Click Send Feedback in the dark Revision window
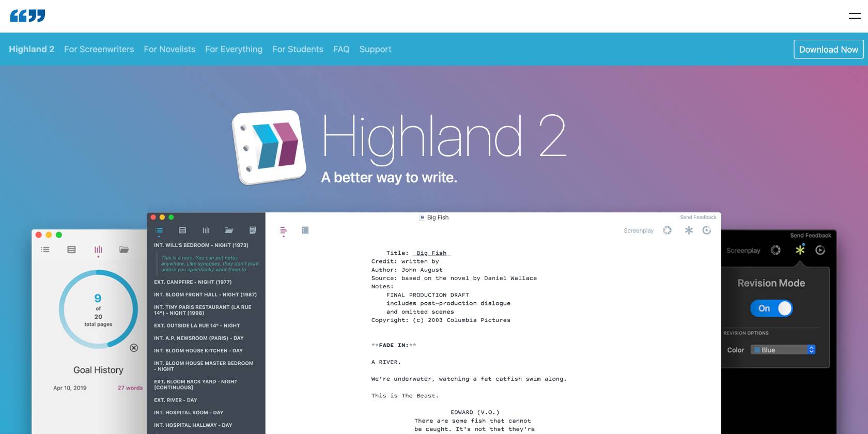This screenshot has height=434, width=868. [x=811, y=236]
